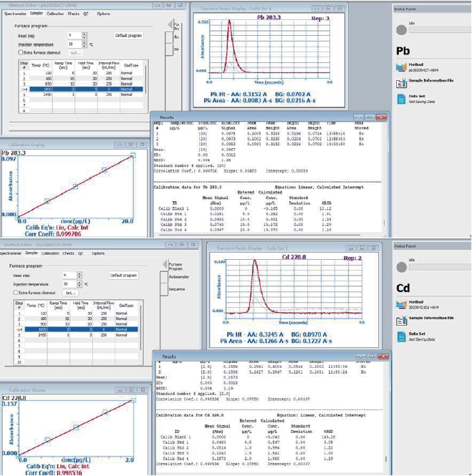Increase Injection temperature in the Pb method editor
Screen dimensions: 472x476
point(85,42)
